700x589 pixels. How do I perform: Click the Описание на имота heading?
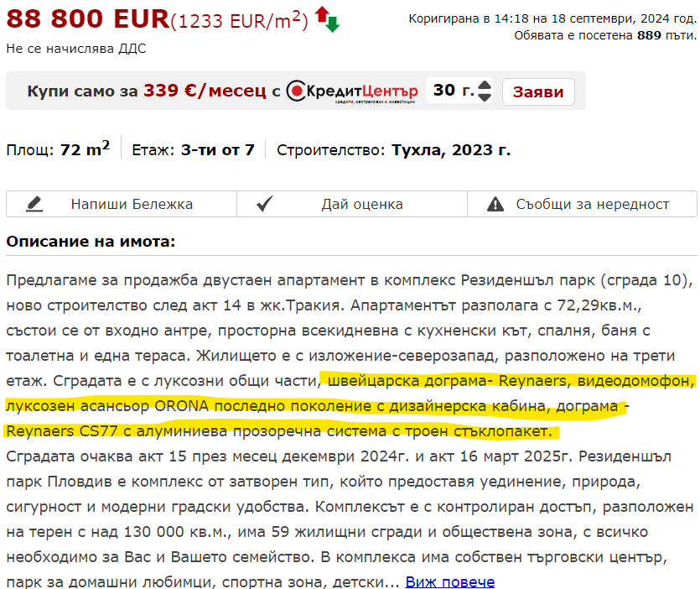[x=91, y=242]
